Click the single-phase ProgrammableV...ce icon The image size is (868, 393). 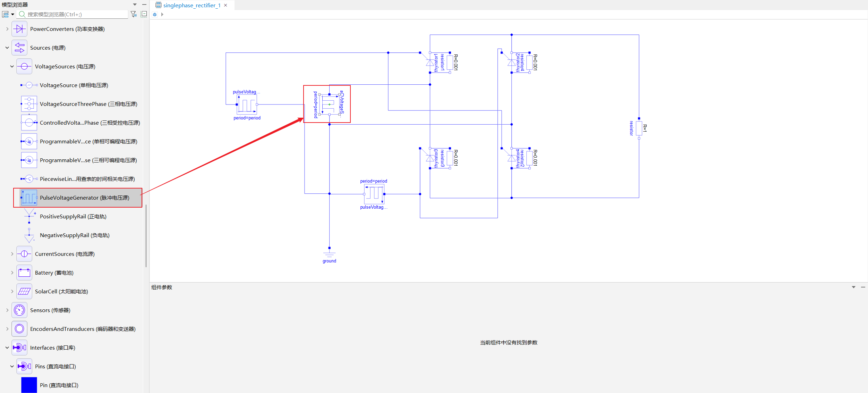pyautogui.click(x=29, y=141)
